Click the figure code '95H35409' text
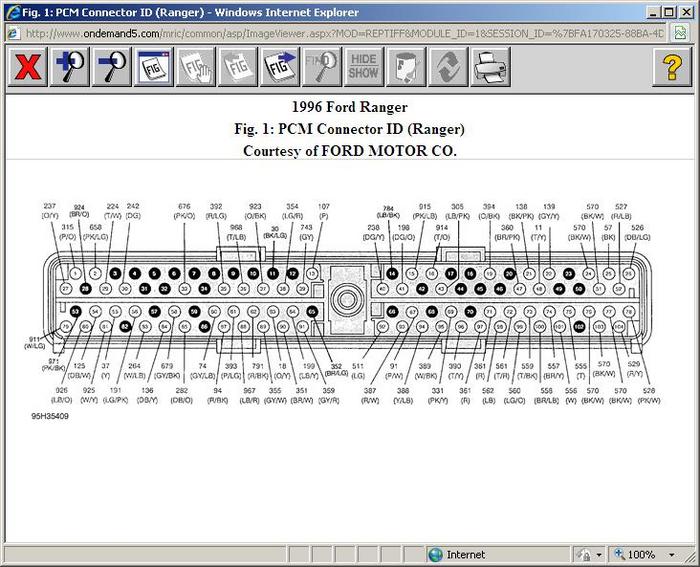The height and width of the screenshot is (567, 700). (50, 416)
